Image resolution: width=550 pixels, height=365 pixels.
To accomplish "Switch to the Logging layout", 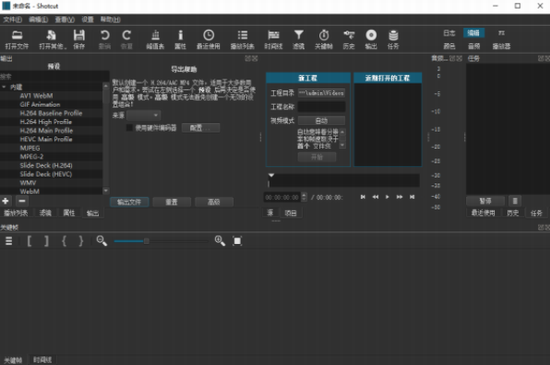I will 449,33.
